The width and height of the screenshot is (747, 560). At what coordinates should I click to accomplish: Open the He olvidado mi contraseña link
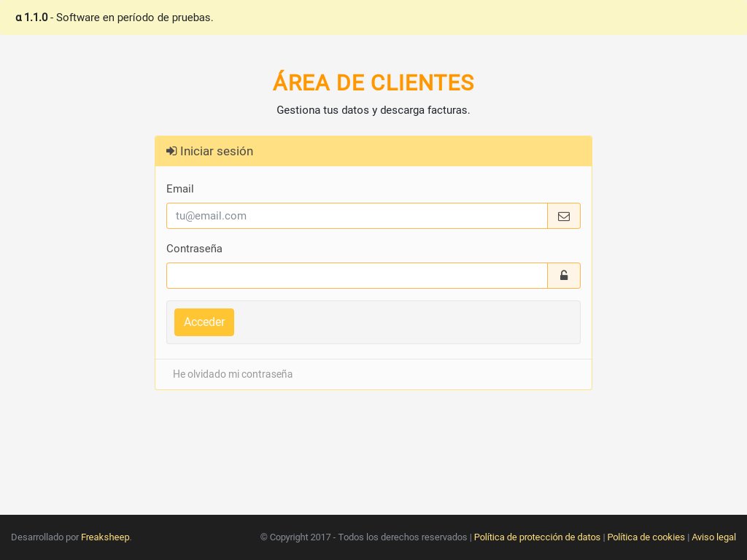tap(233, 374)
